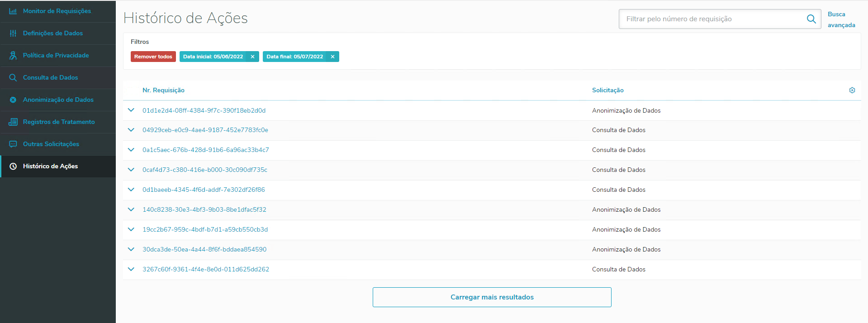Click the Solicitação column header
The height and width of the screenshot is (323, 868).
tap(608, 90)
